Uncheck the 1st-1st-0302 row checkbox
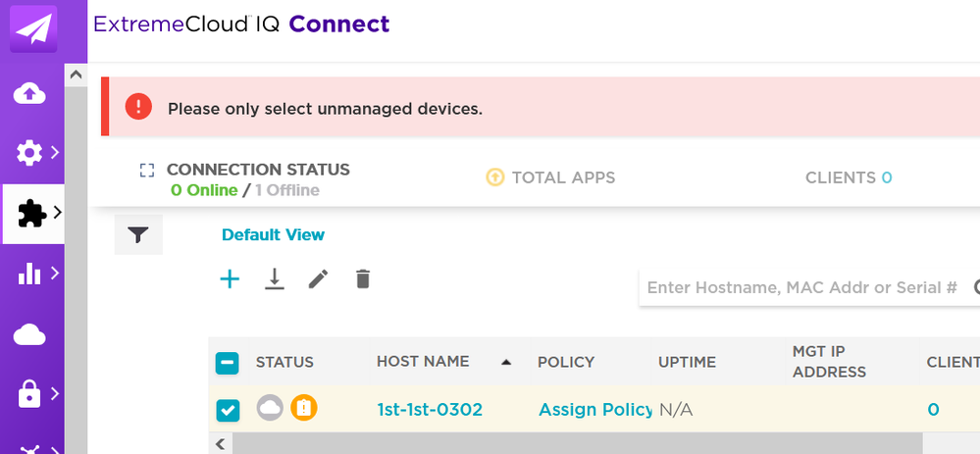 click(x=228, y=410)
